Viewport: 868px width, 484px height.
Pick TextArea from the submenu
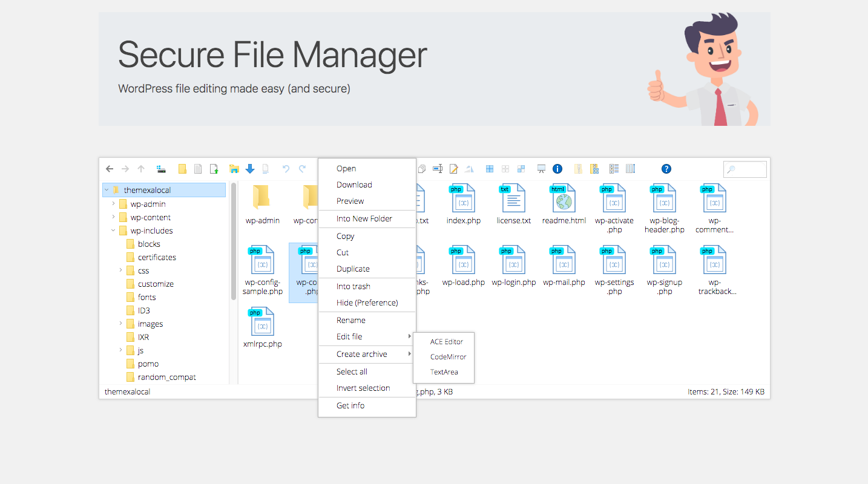click(444, 372)
